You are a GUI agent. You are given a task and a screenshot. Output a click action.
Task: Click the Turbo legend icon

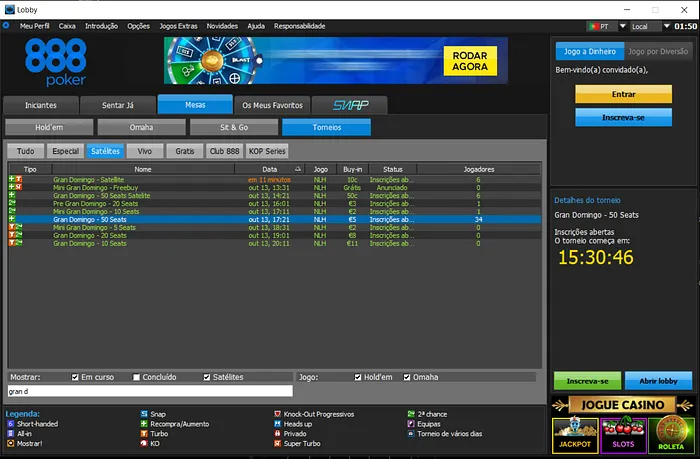pos(144,434)
